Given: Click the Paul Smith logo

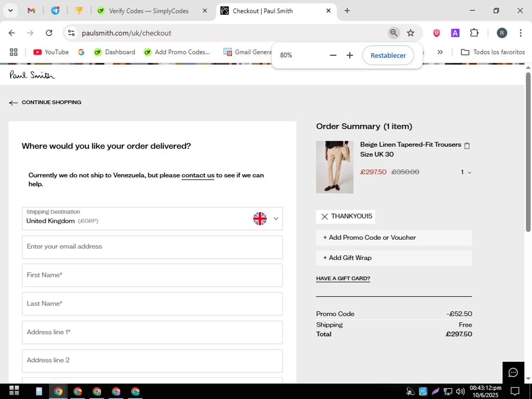Looking at the screenshot, I should [32, 75].
